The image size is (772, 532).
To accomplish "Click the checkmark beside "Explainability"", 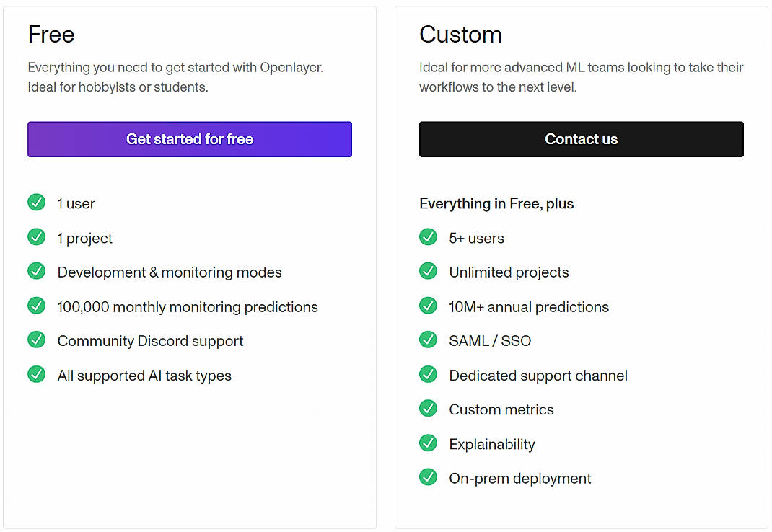I will (428, 443).
